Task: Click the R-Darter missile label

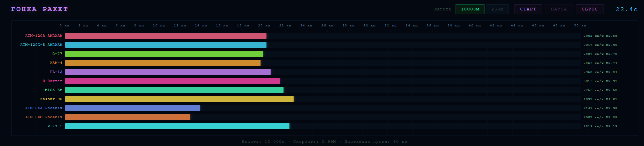Action: pyautogui.click(x=52, y=81)
